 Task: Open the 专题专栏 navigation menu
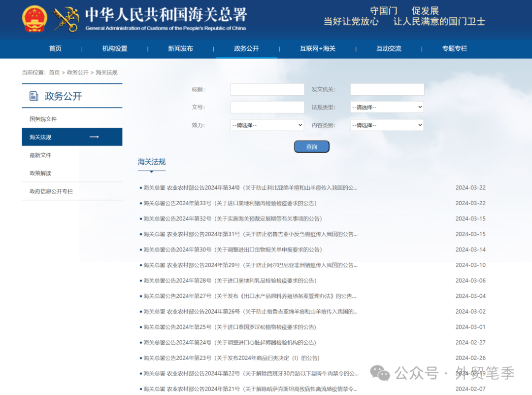(x=455, y=48)
